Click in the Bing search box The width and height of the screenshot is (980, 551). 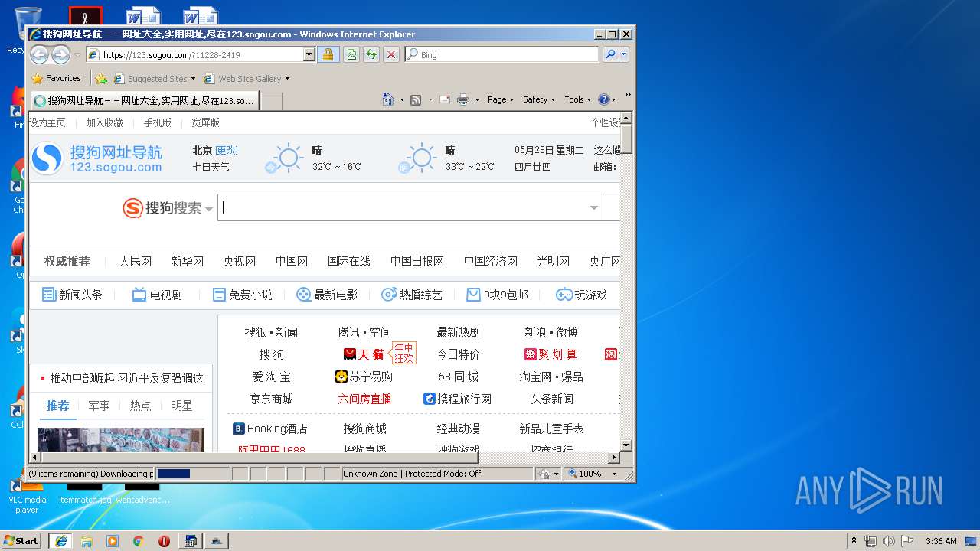pyautogui.click(x=502, y=54)
